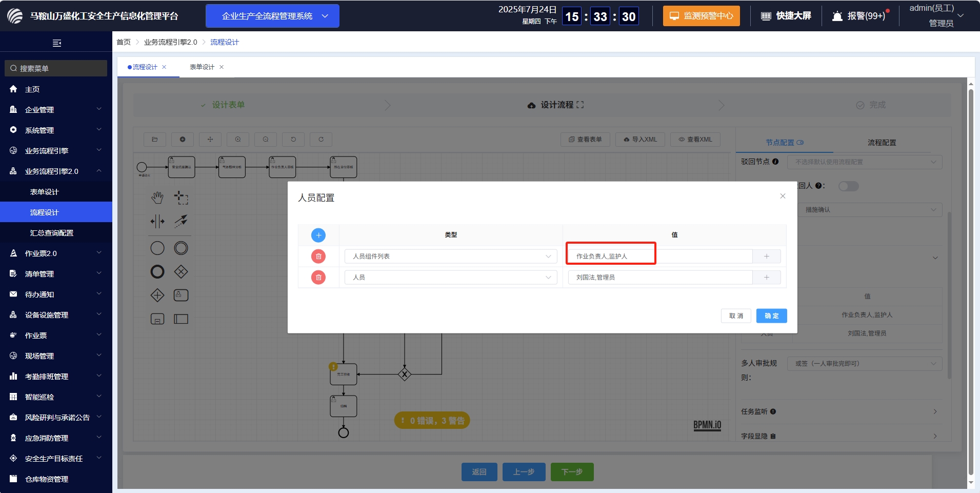
Task: Collapse the 业务流程引擎2.0 menu
Action: click(56, 171)
